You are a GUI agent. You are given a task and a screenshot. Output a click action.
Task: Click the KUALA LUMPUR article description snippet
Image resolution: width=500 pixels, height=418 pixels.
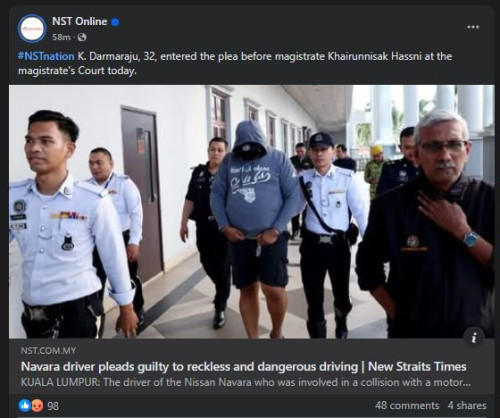pos(246,382)
